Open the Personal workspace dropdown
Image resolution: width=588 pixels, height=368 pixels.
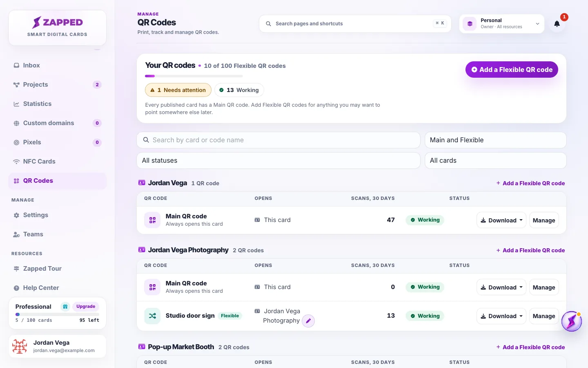coord(502,24)
